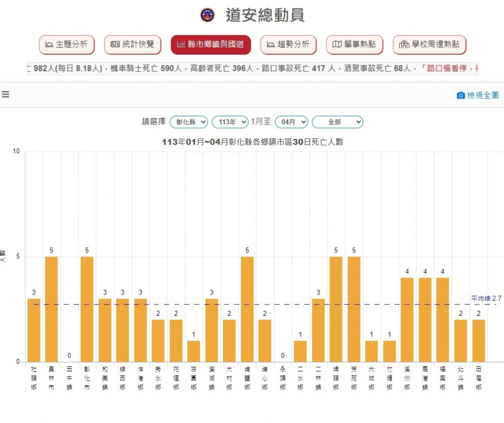
Task: Open the 全部 category dropdown
Action: point(338,122)
